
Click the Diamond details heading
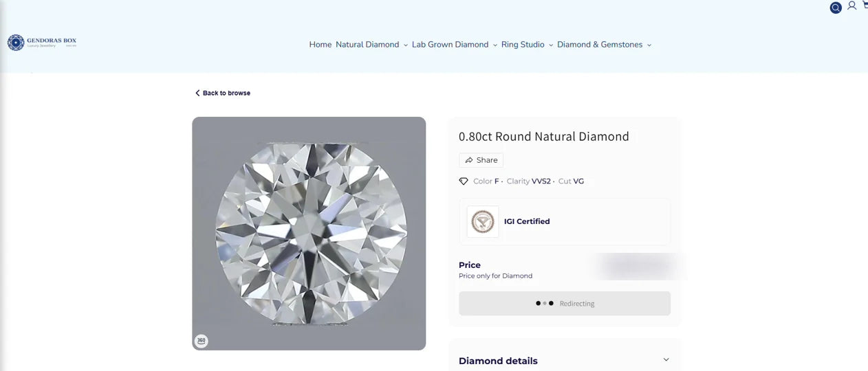pyautogui.click(x=498, y=361)
